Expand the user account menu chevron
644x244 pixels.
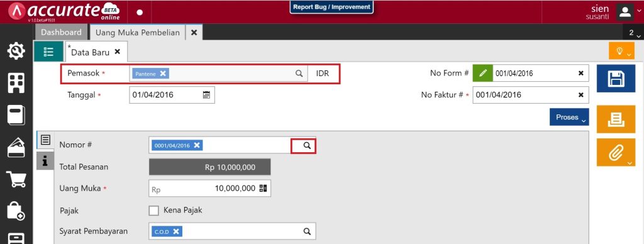point(638,11)
